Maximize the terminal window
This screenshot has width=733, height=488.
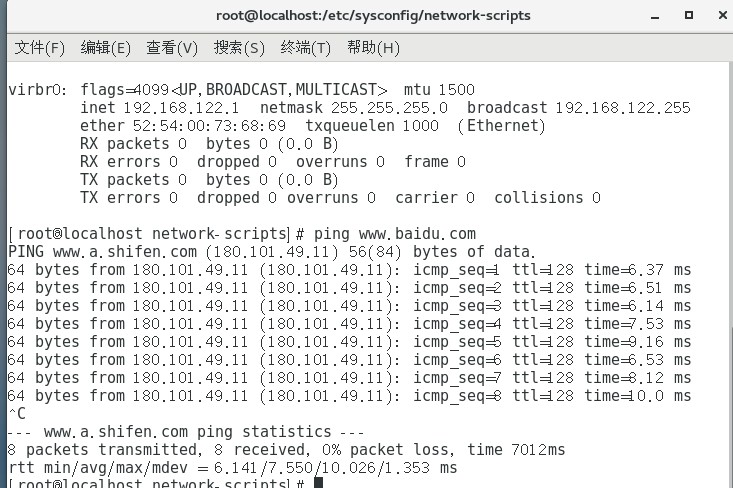point(689,15)
